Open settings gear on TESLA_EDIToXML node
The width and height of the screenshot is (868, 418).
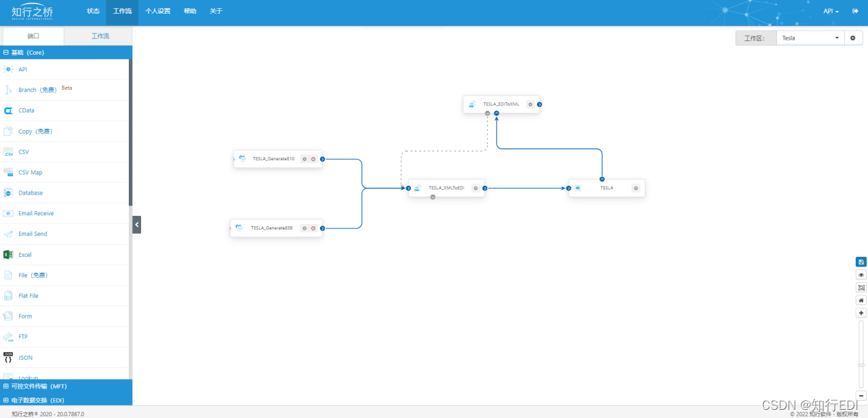click(x=530, y=104)
